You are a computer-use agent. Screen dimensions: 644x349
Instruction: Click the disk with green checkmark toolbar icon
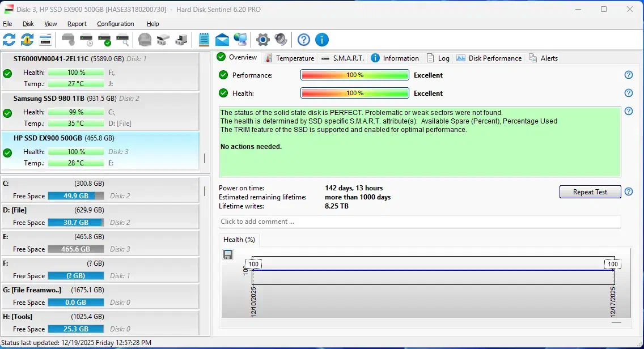point(104,40)
